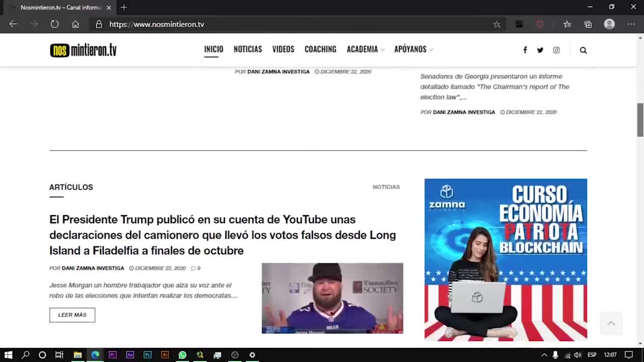The height and width of the screenshot is (362, 644).
Task: Open the COACHING menu item
Action: pos(320,49)
